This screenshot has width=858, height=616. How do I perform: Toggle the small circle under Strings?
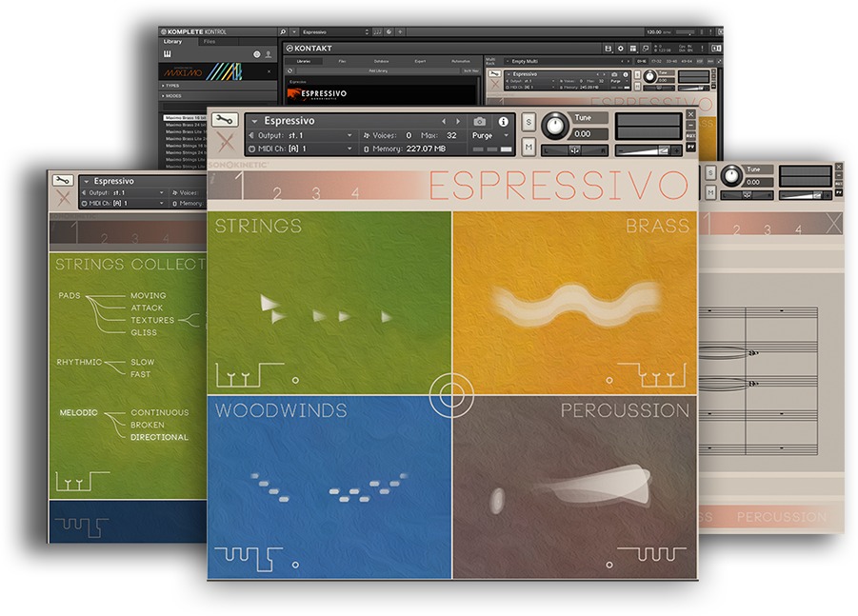[x=295, y=380]
